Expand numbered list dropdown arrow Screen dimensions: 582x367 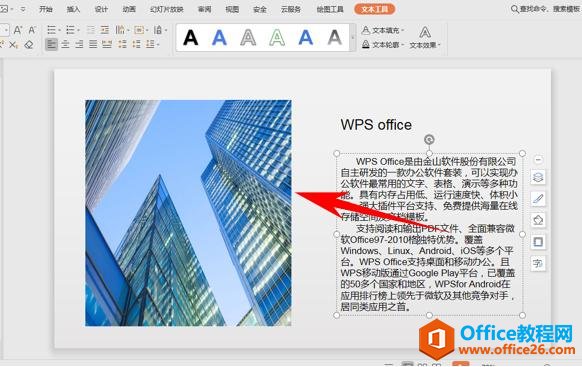[79, 30]
